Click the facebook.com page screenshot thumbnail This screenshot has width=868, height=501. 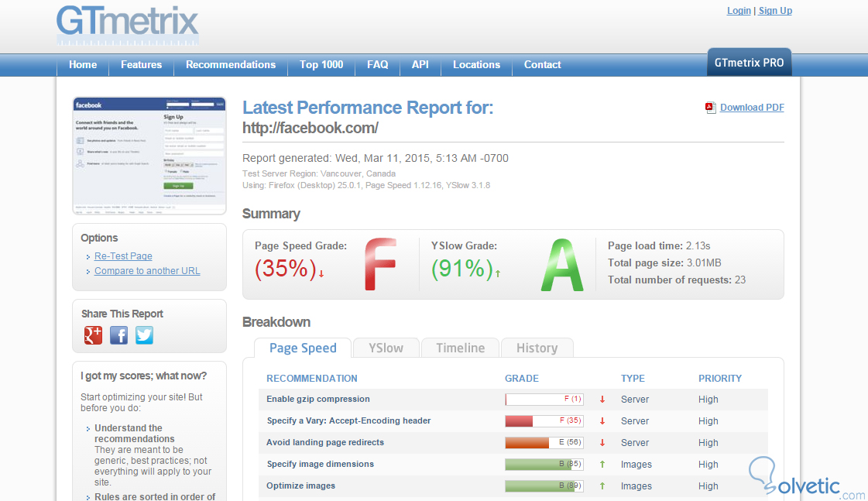[149, 156]
